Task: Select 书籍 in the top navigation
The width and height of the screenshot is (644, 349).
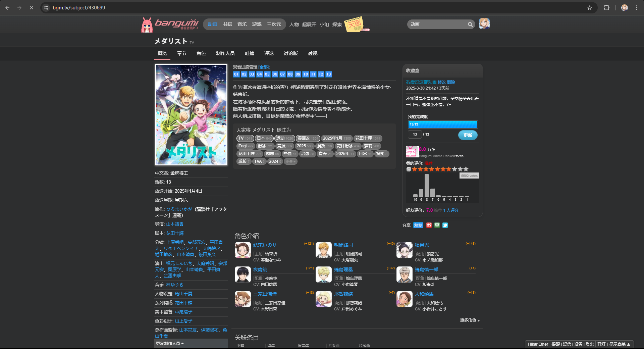Action: point(227,24)
